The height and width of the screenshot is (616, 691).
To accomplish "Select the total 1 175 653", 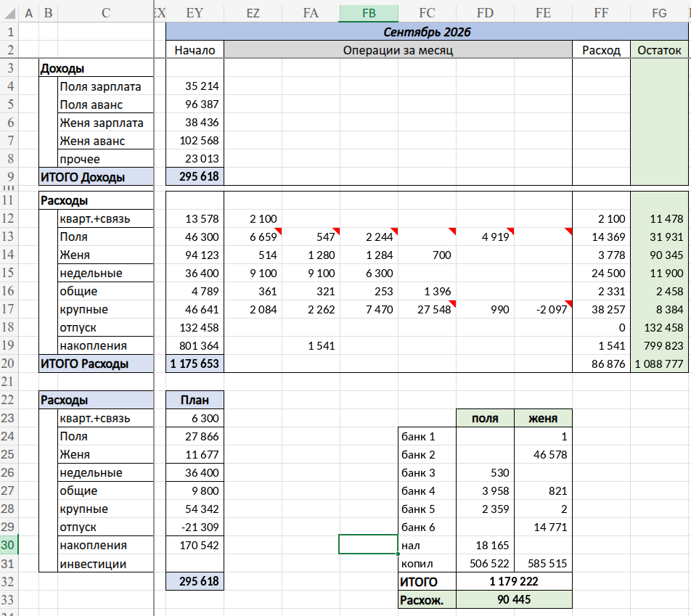I will 195,364.
